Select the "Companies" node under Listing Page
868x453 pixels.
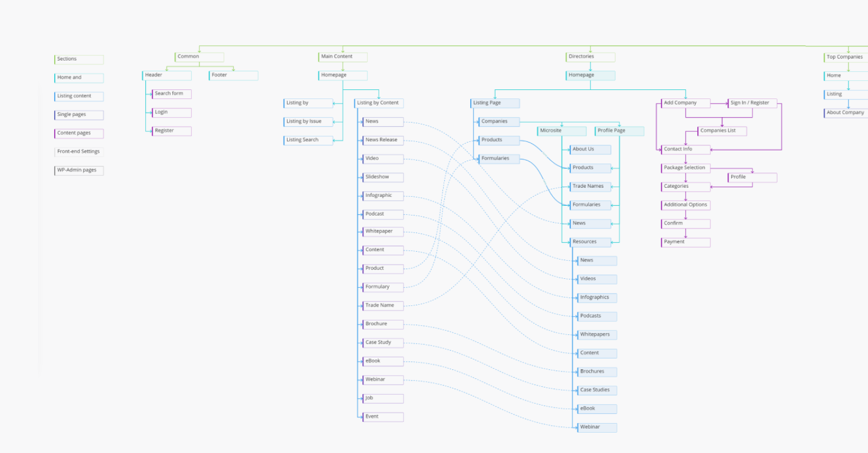(499, 122)
